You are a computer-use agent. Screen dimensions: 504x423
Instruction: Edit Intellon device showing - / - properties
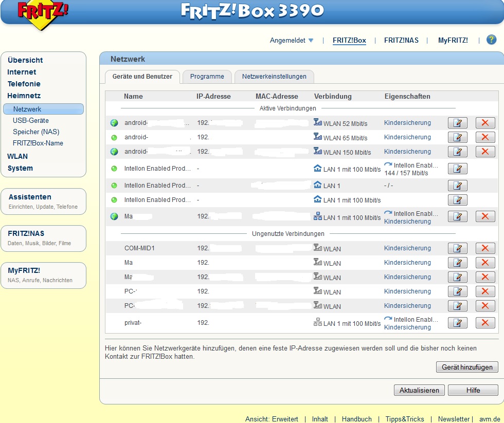pos(457,186)
